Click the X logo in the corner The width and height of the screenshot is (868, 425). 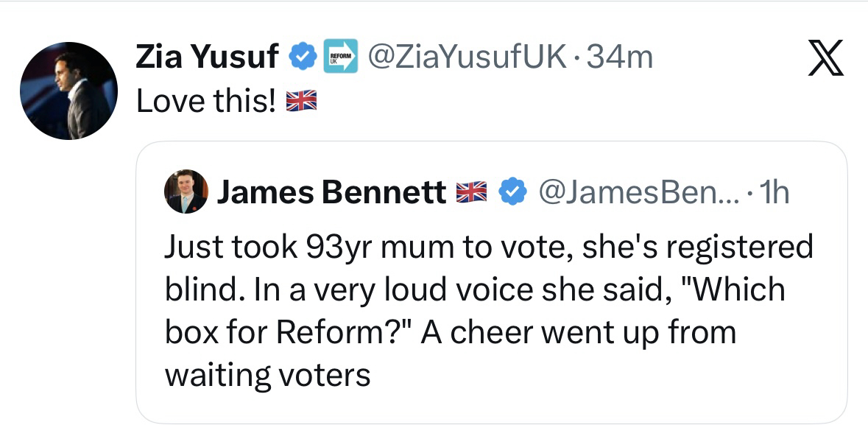tap(825, 60)
